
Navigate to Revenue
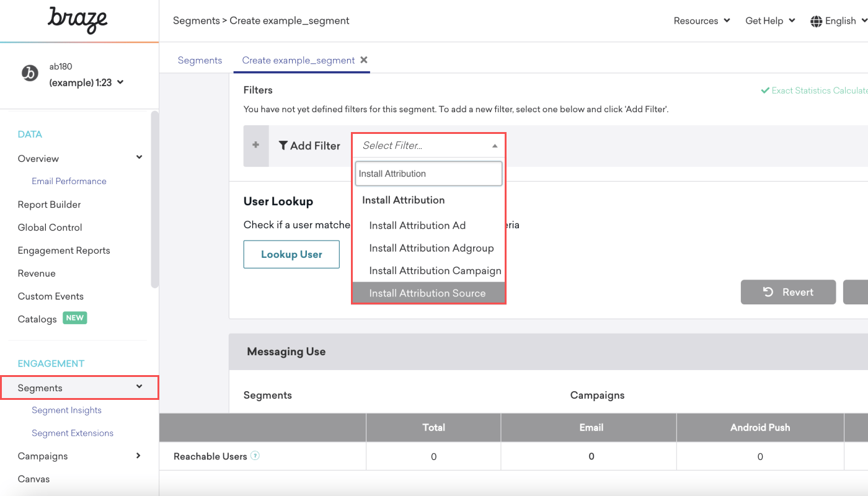click(37, 273)
